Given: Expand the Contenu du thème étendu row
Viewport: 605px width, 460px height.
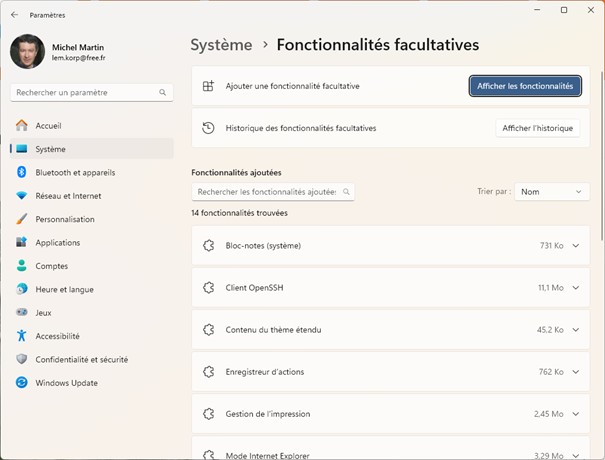Looking at the screenshot, I should [576, 329].
